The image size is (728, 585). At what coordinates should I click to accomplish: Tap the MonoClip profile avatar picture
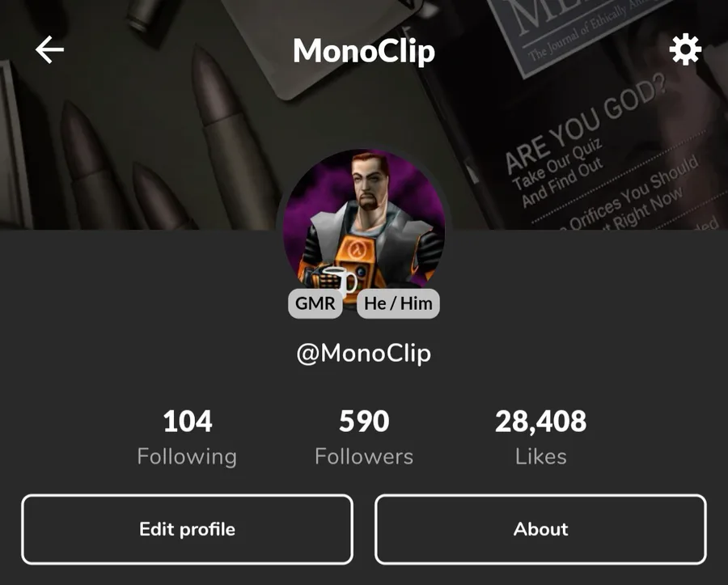pyautogui.click(x=364, y=224)
